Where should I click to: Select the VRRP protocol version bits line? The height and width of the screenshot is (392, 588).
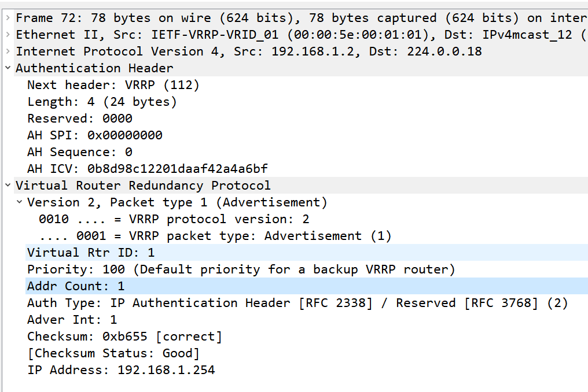click(174, 219)
